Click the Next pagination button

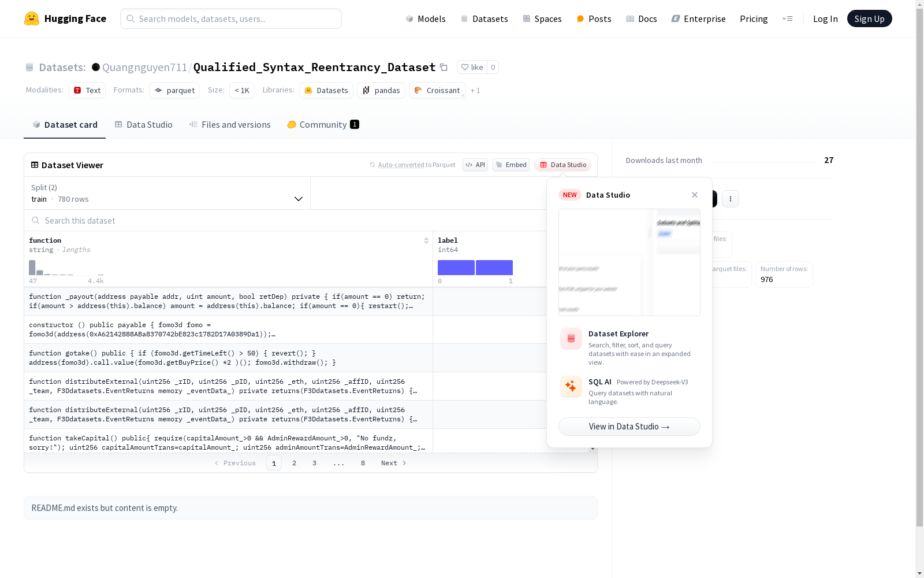click(x=394, y=463)
